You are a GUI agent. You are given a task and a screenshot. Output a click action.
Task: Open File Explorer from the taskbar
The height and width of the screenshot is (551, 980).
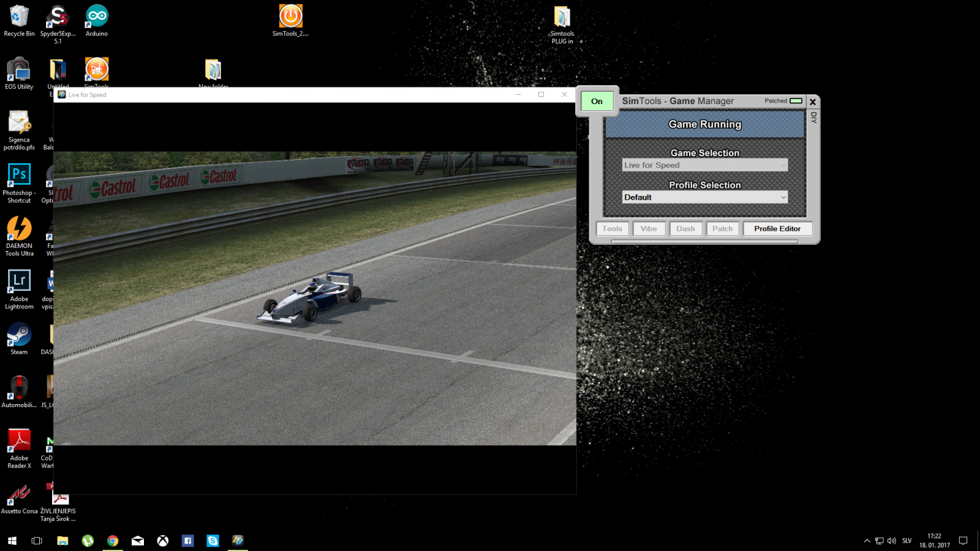(62, 541)
